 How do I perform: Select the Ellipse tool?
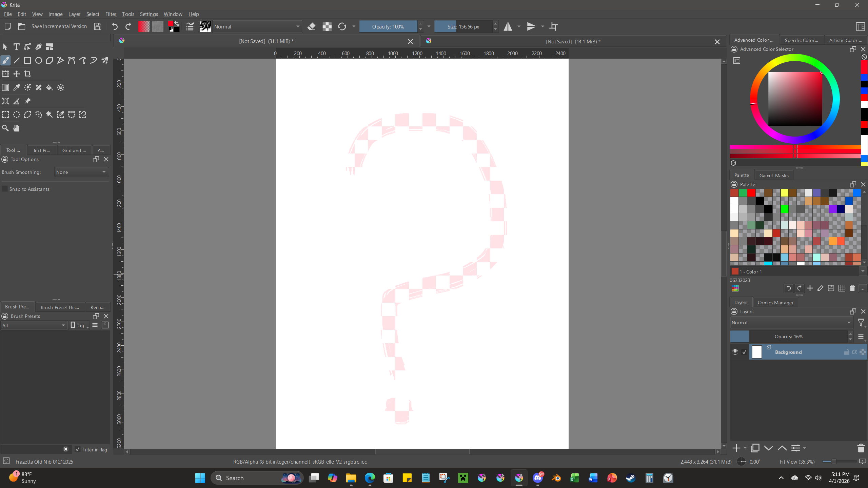coord(39,60)
